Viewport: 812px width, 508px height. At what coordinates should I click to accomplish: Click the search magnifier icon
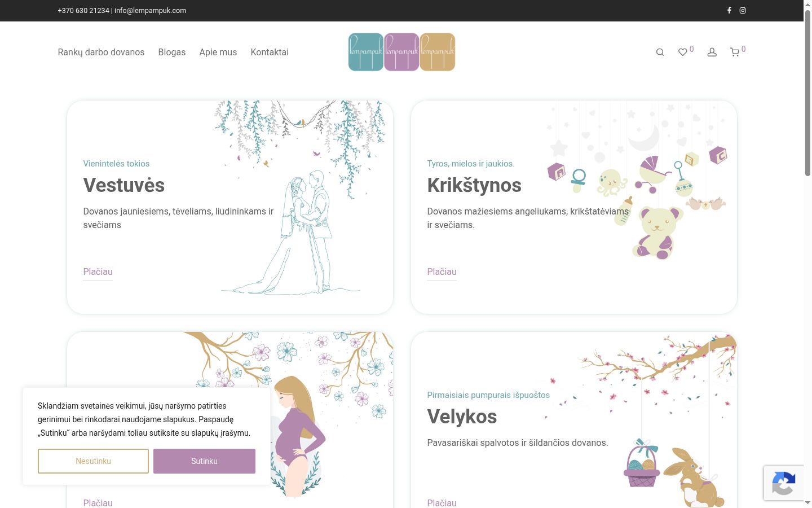[x=660, y=52]
